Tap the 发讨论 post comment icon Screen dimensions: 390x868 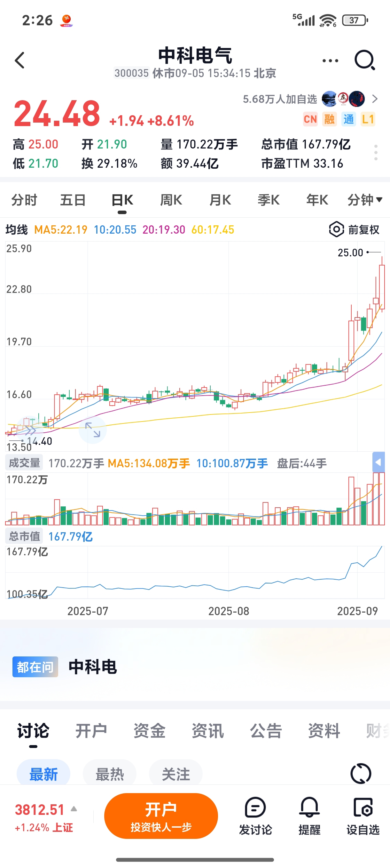click(x=255, y=807)
